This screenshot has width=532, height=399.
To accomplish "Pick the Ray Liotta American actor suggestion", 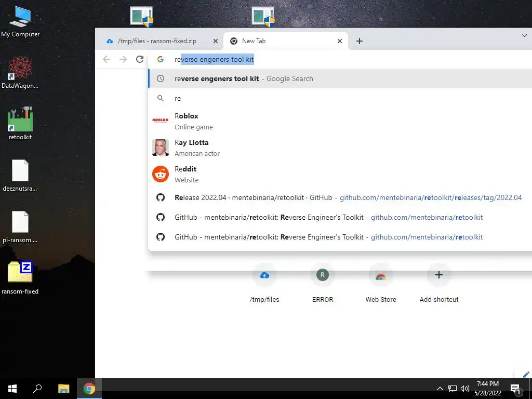I will pyautogui.click(x=340, y=148).
